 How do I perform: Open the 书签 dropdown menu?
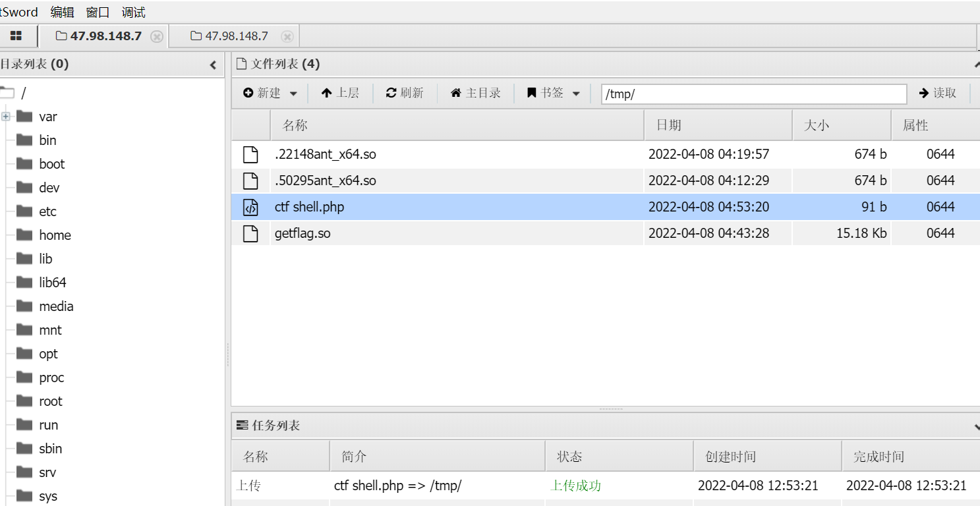pos(577,93)
